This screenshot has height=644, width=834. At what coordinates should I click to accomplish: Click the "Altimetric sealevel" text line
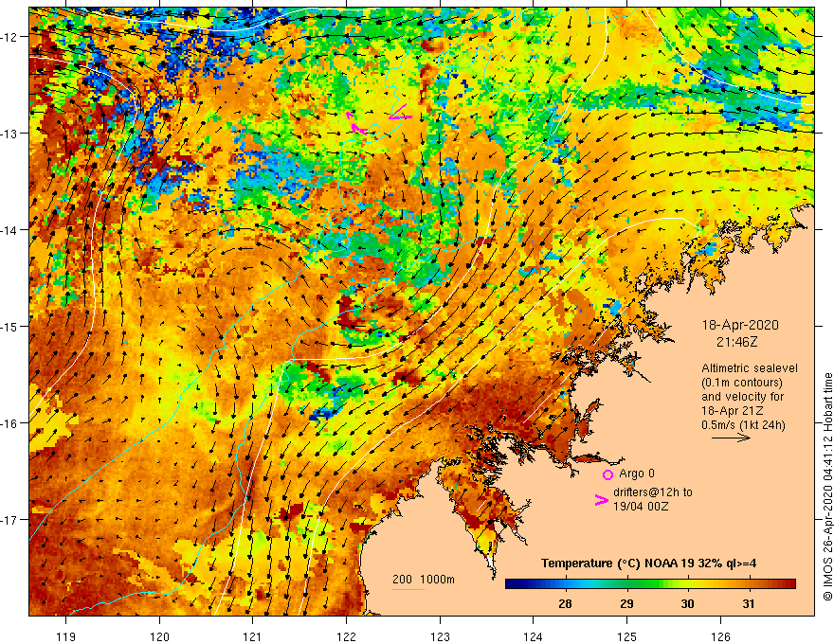point(750,368)
